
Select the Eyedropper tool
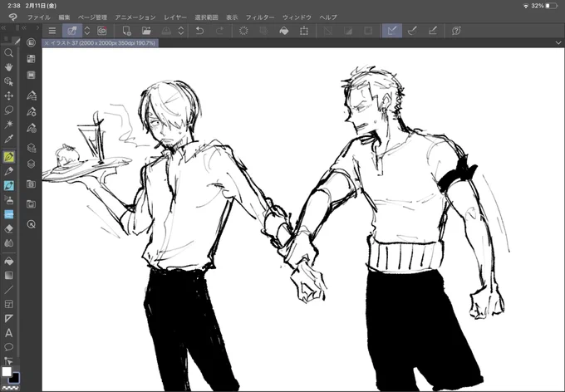click(8, 139)
